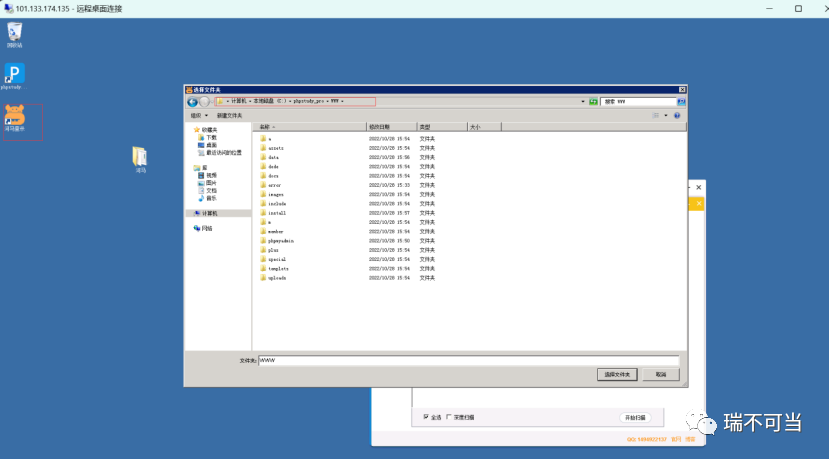Select the special folder icon
Viewport: 830px width, 459px height.
(263, 259)
